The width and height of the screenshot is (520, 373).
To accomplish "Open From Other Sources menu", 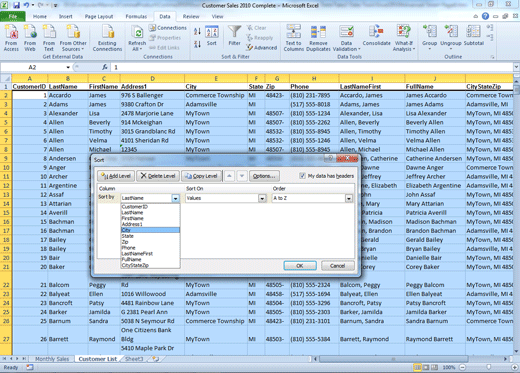I will click(x=73, y=38).
